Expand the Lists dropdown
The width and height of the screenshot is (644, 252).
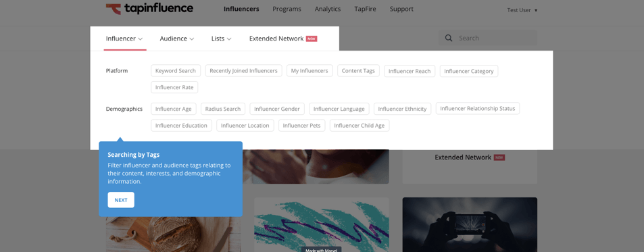pos(222,39)
